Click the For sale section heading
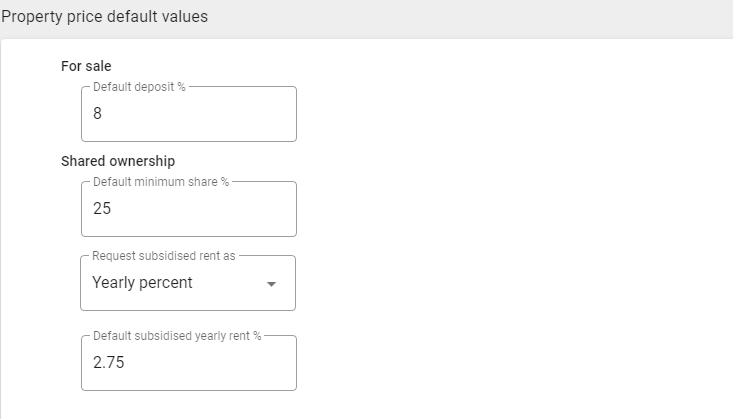Viewport: 733px width, 419px height. pyautogui.click(x=86, y=66)
